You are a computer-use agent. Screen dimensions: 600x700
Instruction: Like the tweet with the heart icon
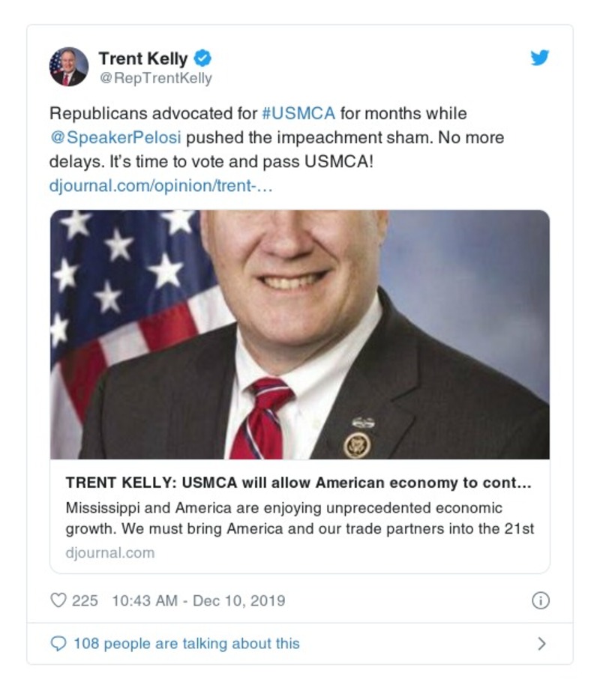click(x=58, y=600)
